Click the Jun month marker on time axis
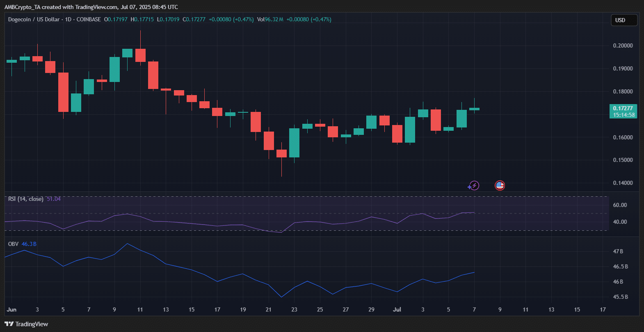Viewport: 644px width, 332px height. 11,309
